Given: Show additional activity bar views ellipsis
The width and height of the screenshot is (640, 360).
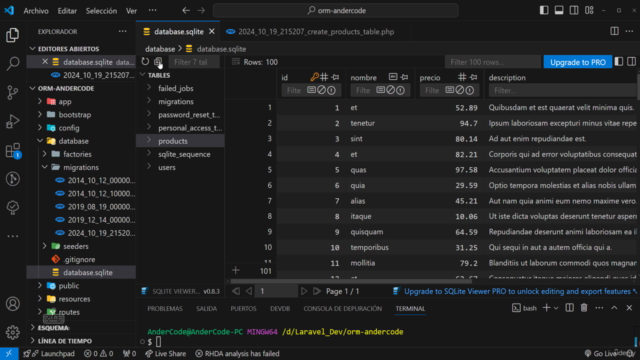Looking at the screenshot, I should [13, 236].
